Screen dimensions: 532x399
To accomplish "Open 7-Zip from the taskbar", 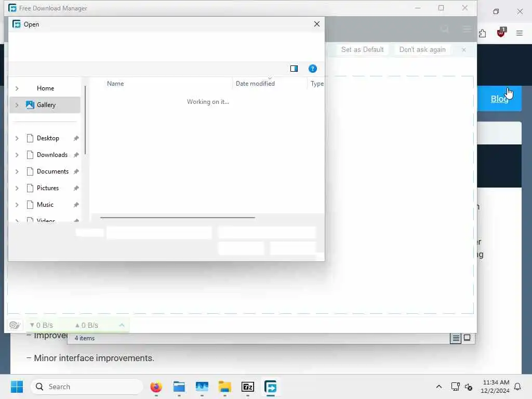I will [248, 387].
